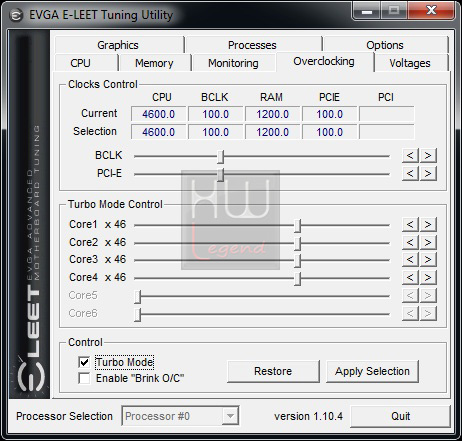Viewport: 462px width, 441px height.
Task: Click the Core2 multiplier slider thumb
Action: [298, 244]
